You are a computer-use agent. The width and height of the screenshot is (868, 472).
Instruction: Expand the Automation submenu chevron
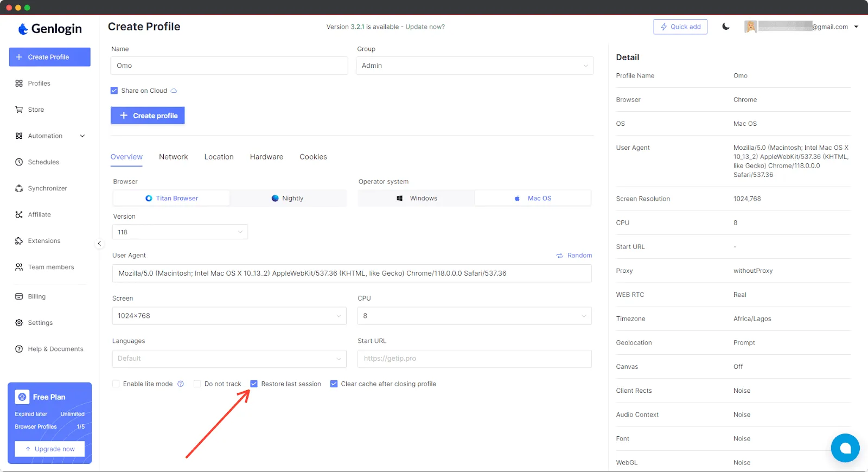coord(82,136)
